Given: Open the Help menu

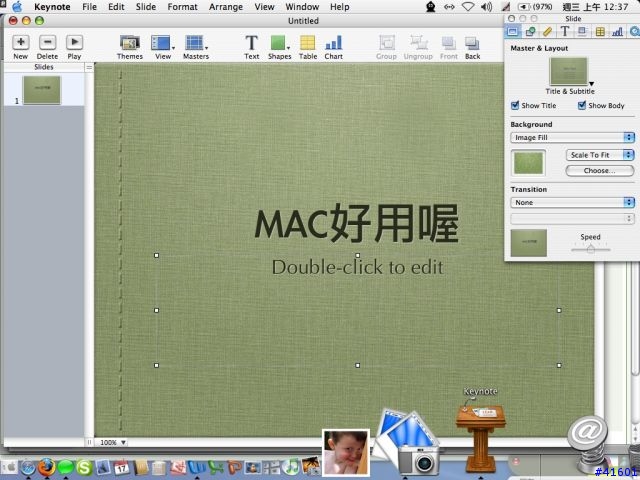Looking at the screenshot, I should (340, 7).
